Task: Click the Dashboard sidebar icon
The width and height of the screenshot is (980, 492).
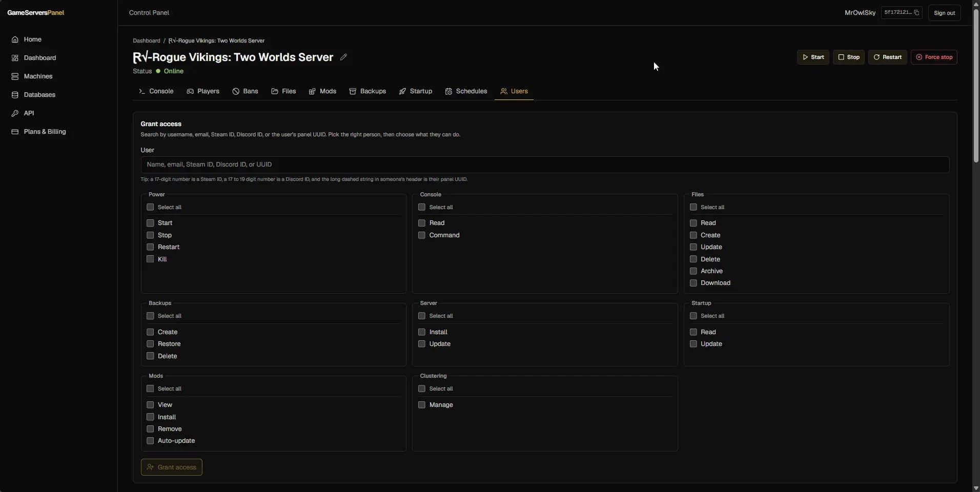Action: coord(15,58)
